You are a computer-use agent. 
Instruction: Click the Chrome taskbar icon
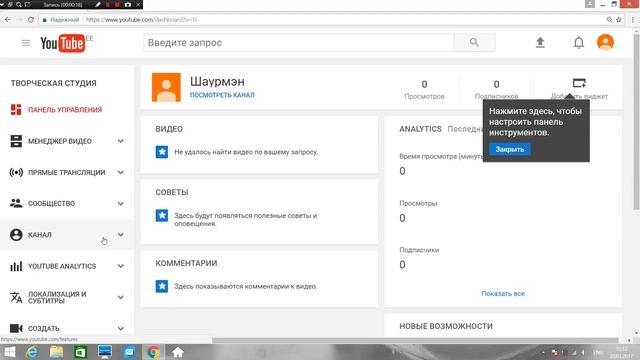coord(153,352)
